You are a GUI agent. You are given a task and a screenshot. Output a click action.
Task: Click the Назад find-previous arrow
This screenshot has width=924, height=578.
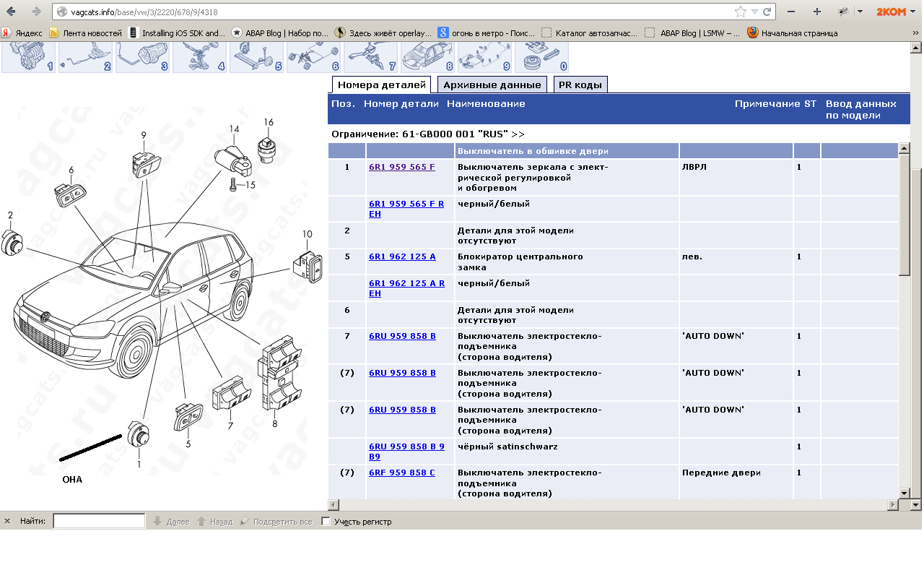click(214, 521)
